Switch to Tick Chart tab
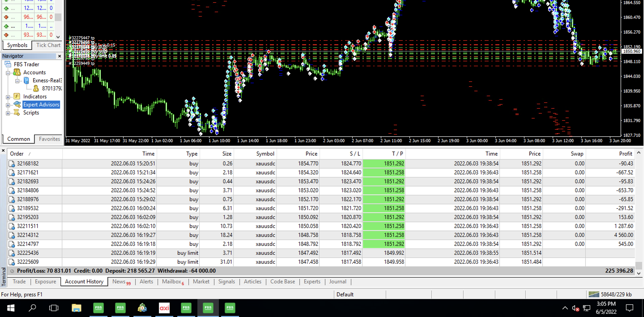 (x=48, y=45)
